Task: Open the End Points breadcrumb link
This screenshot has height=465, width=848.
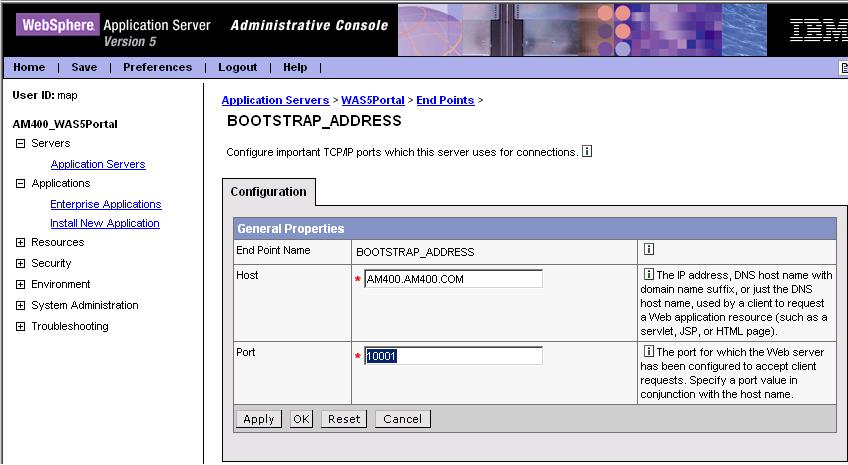Action: (445, 100)
